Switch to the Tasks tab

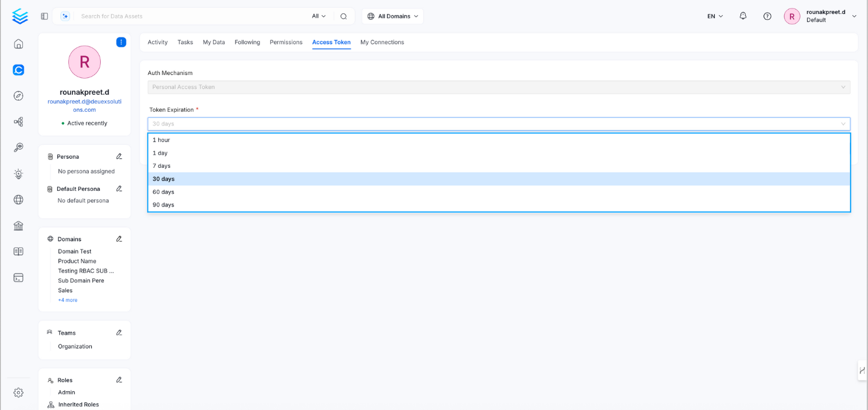tap(185, 42)
